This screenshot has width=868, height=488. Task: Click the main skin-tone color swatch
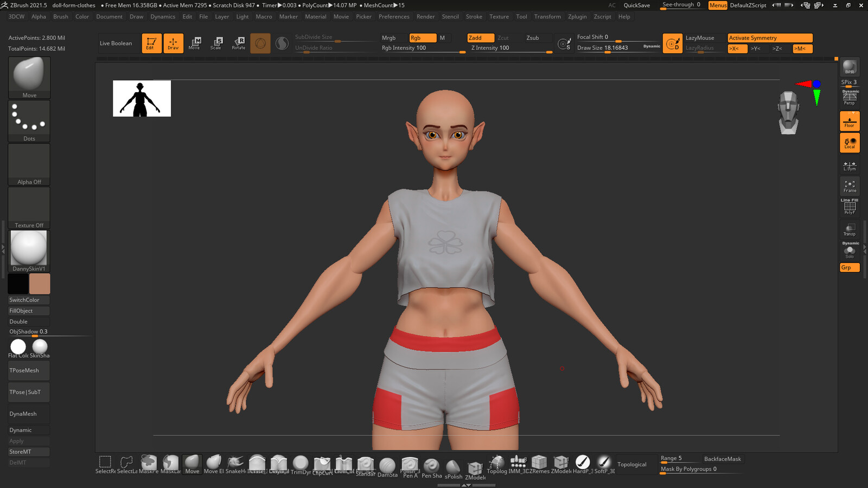[40, 284]
